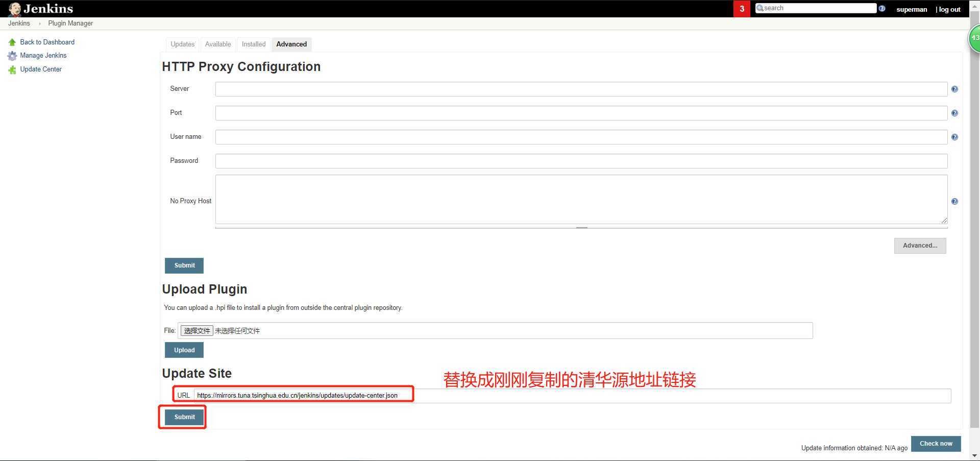Click the search box help icon
This screenshot has height=461, width=980.
tap(881, 9)
